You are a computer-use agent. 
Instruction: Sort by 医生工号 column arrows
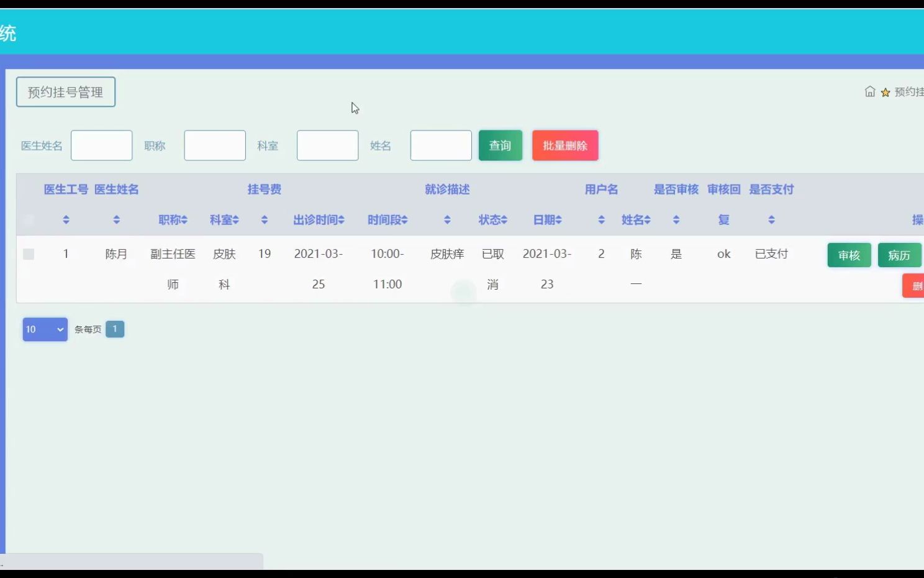(66, 220)
